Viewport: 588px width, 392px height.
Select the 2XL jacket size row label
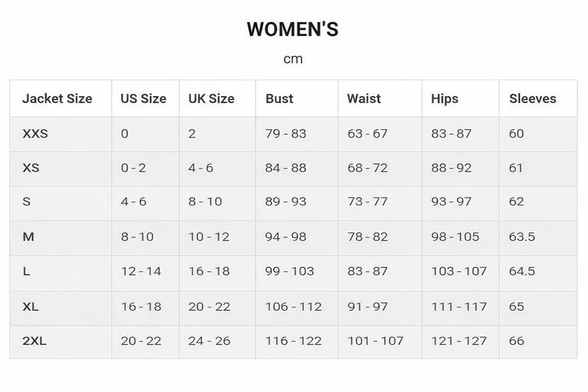pos(35,341)
